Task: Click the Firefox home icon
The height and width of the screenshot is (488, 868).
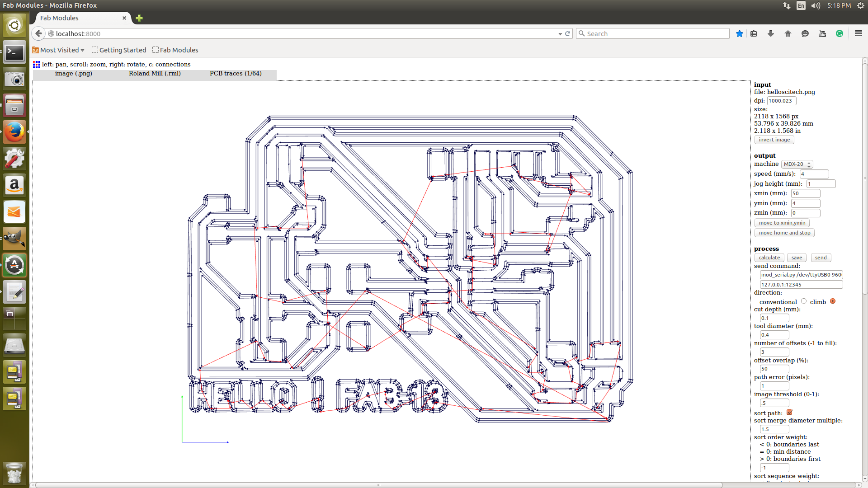Action: coord(788,33)
